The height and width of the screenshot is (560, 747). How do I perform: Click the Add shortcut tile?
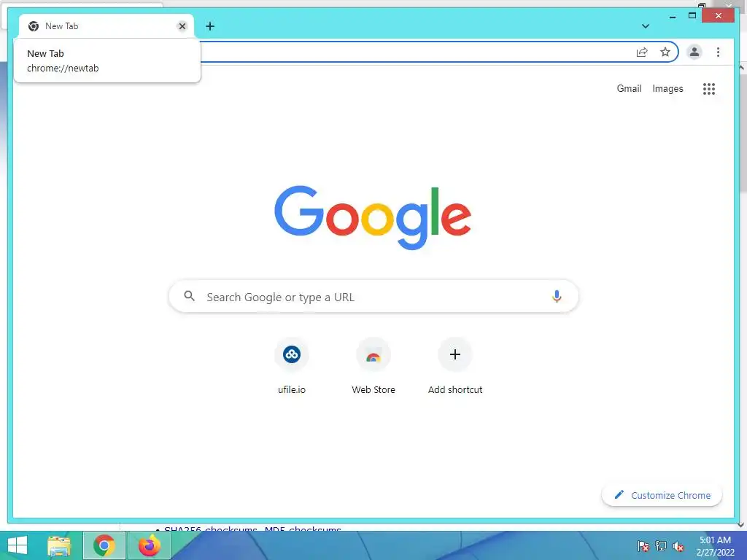455,366
